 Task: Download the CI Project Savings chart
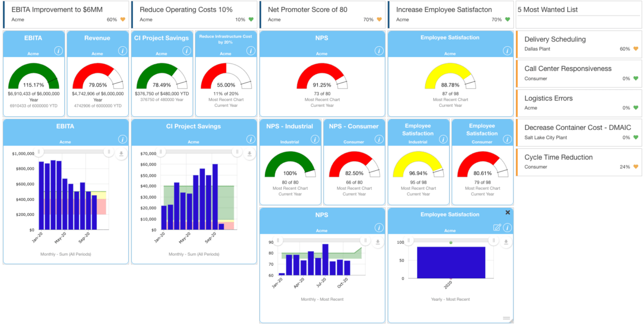coord(250,154)
